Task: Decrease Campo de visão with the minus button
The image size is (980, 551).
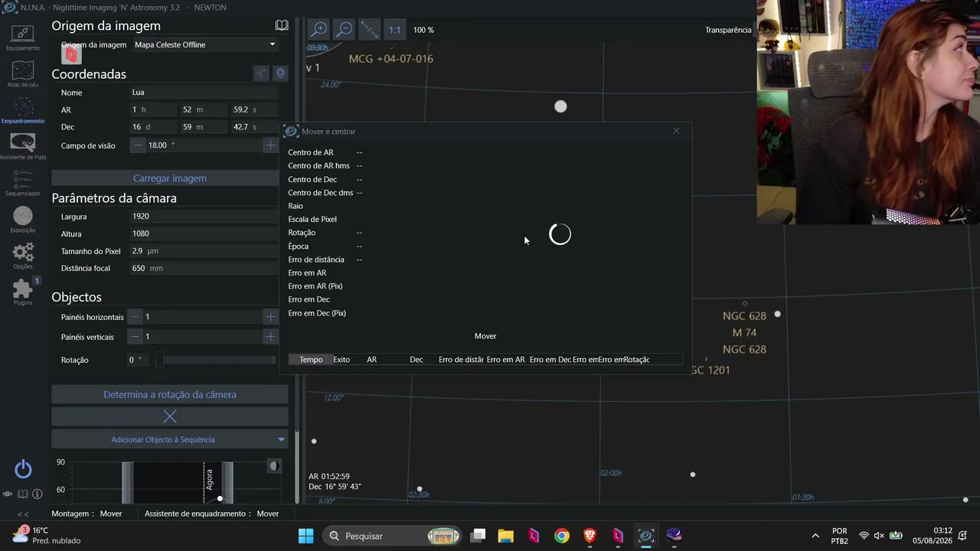Action: point(138,145)
